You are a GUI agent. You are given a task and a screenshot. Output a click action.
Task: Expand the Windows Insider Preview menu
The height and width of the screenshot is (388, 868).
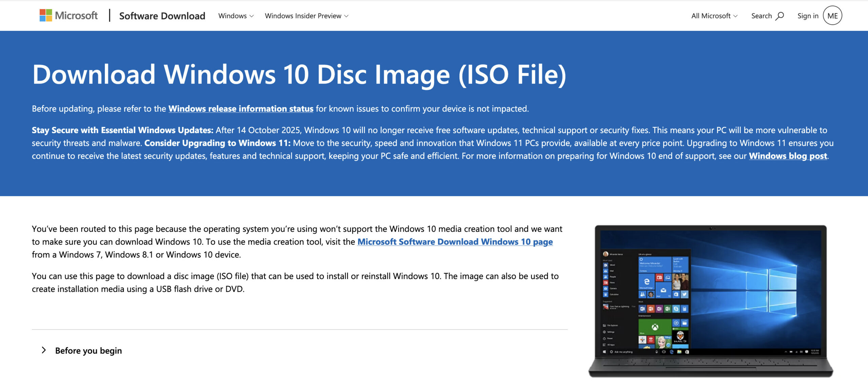pos(307,16)
